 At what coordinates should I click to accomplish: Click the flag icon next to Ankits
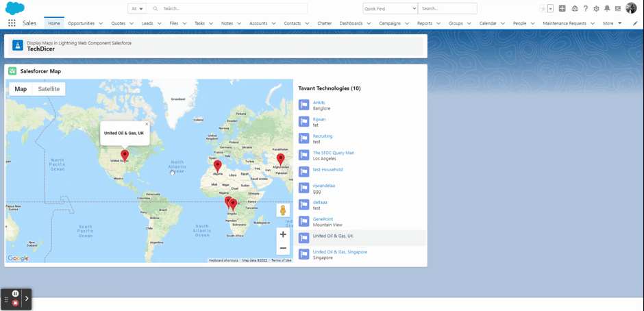(304, 105)
